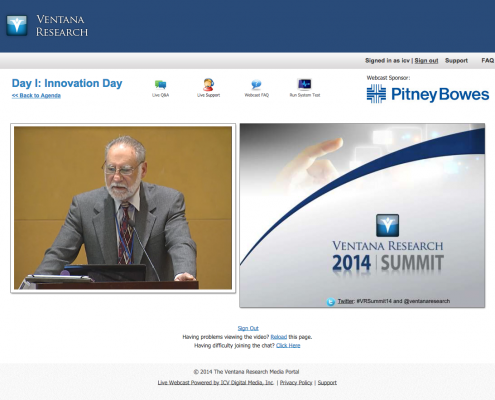
Task: Open the Live Q&A chat icon
Action: 160,85
